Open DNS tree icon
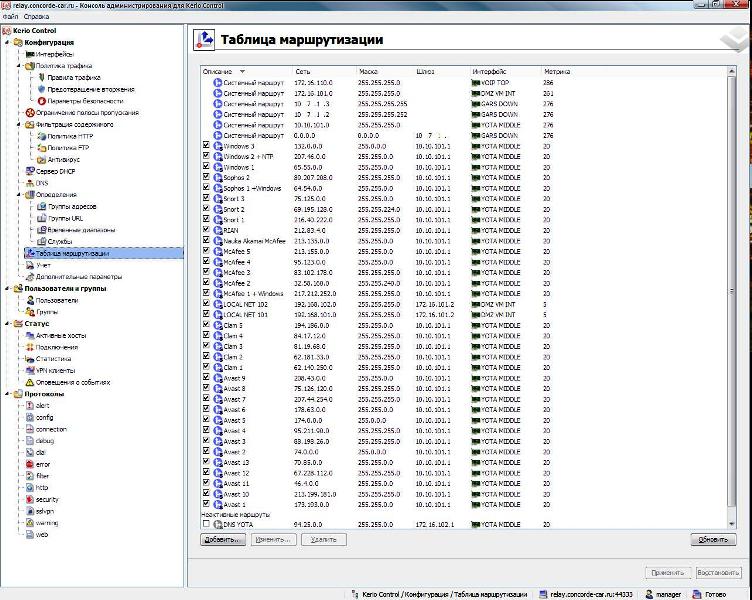Image resolution: width=752 pixels, height=600 pixels. tap(30, 183)
